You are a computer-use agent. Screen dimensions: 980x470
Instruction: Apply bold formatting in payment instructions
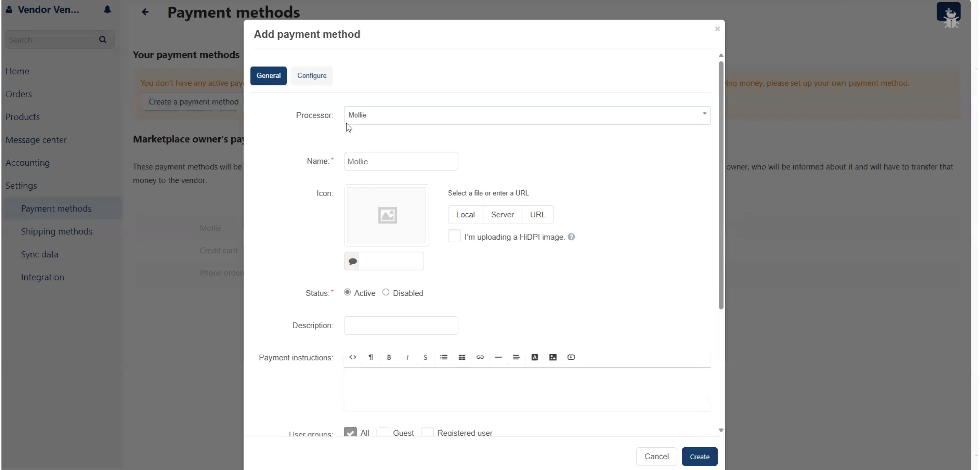coord(389,357)
